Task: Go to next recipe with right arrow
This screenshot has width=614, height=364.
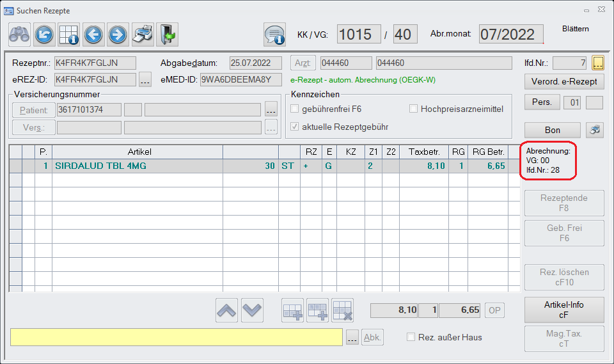Action: point(118,34)
